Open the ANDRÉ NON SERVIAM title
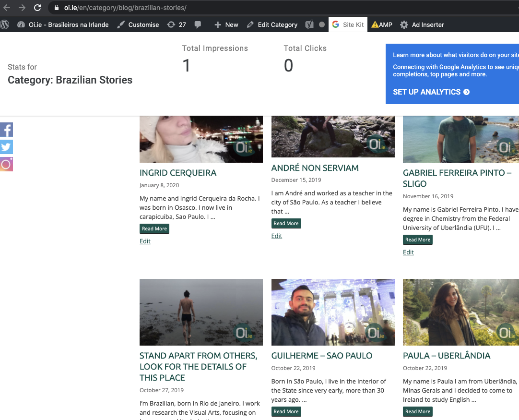This screenshot has width=519, height=420. pyautogui.click(x=315, y=168)
